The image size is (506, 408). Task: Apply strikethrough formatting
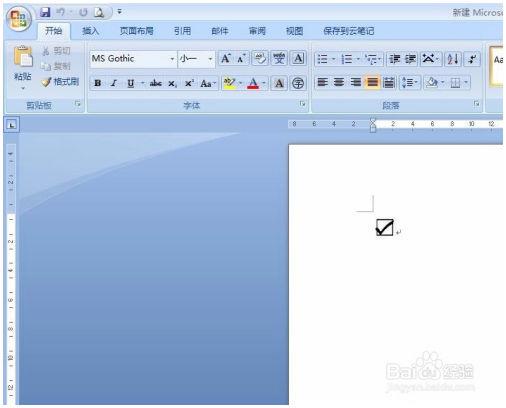pos(156,83)
